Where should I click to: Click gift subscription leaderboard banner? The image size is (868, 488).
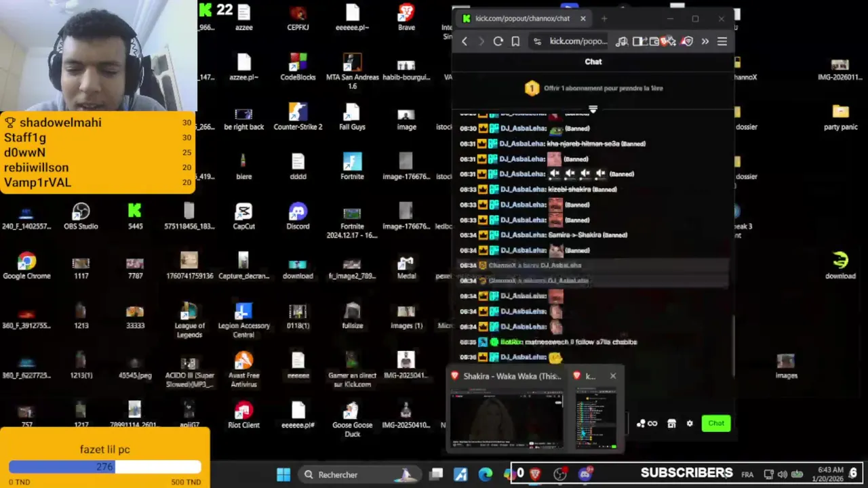[593, 88]
